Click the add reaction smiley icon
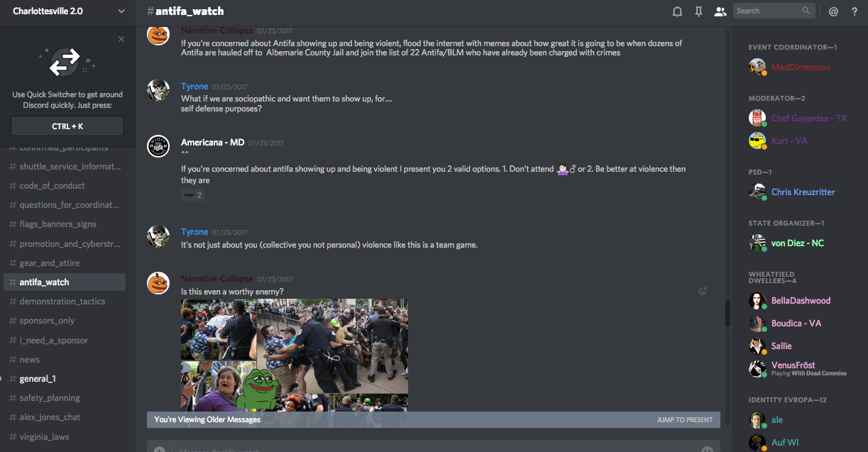The height and width of the screenshot is (452, 868). 703,291
